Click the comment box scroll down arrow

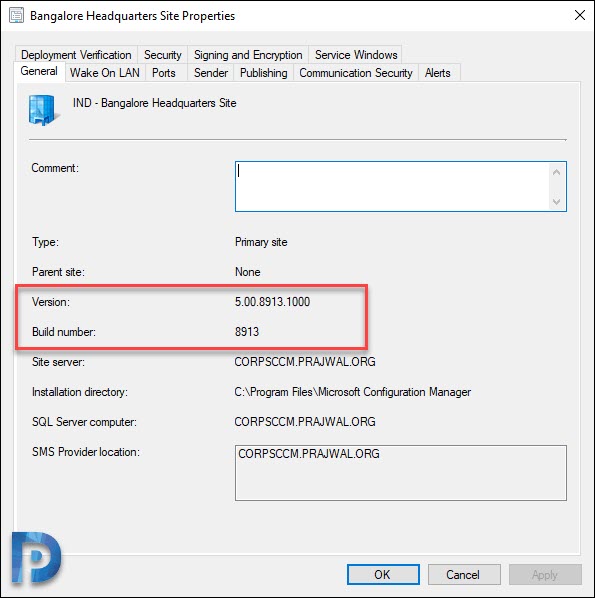[x=556, y=201]
